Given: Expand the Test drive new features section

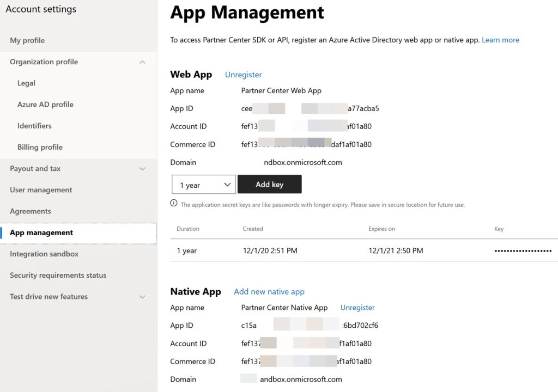Looking at the screenshot, I should click(142, 297).
